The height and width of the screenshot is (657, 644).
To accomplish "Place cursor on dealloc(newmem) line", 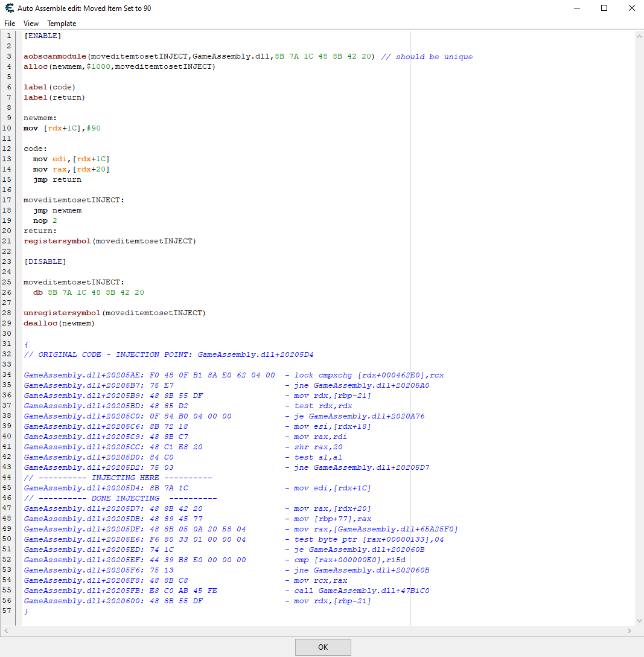I will click(59, 323).
